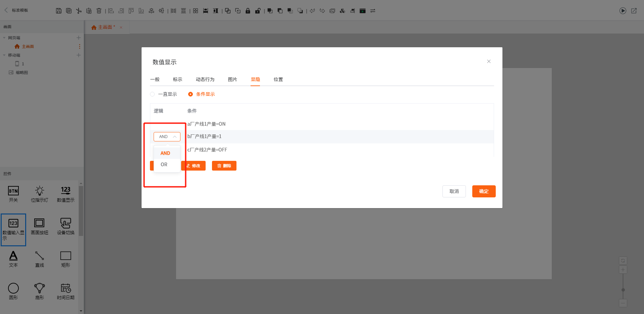This screenshot has width=644, height=314.
Task: Close the 数值显示 dialog
Action: click(x=489, y=61)
